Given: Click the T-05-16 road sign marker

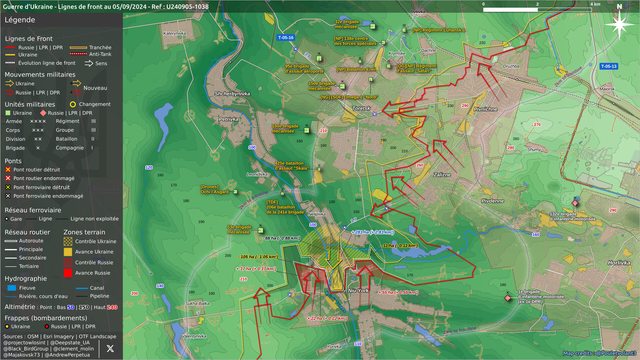Looking at the screenshot, I should tap(286, 38).
